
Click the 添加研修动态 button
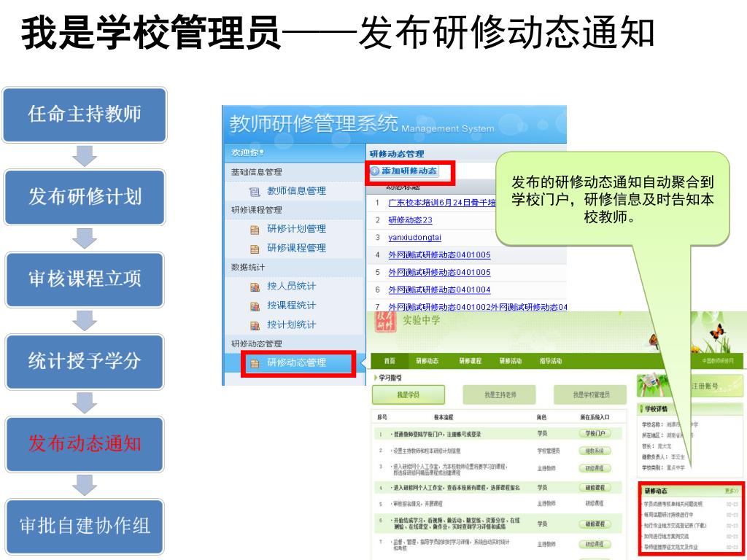(403, 171)
